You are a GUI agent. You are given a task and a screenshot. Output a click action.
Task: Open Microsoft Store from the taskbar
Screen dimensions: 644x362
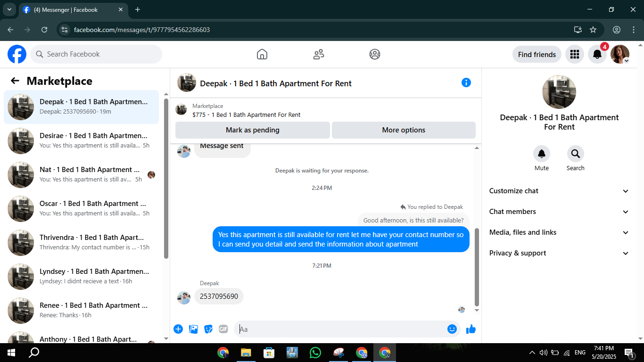pos(269,353)
